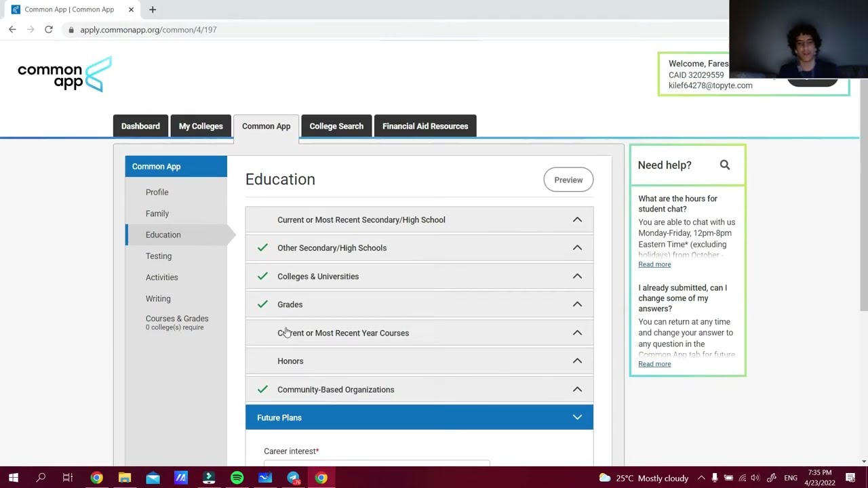Click the Common App logo
868x488 pixels.
64,74
